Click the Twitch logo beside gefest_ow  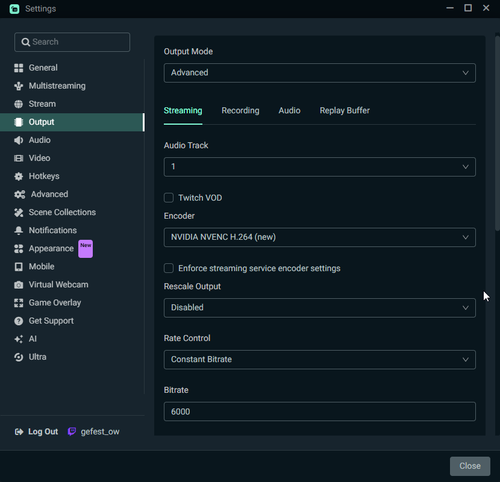(72, 432)
